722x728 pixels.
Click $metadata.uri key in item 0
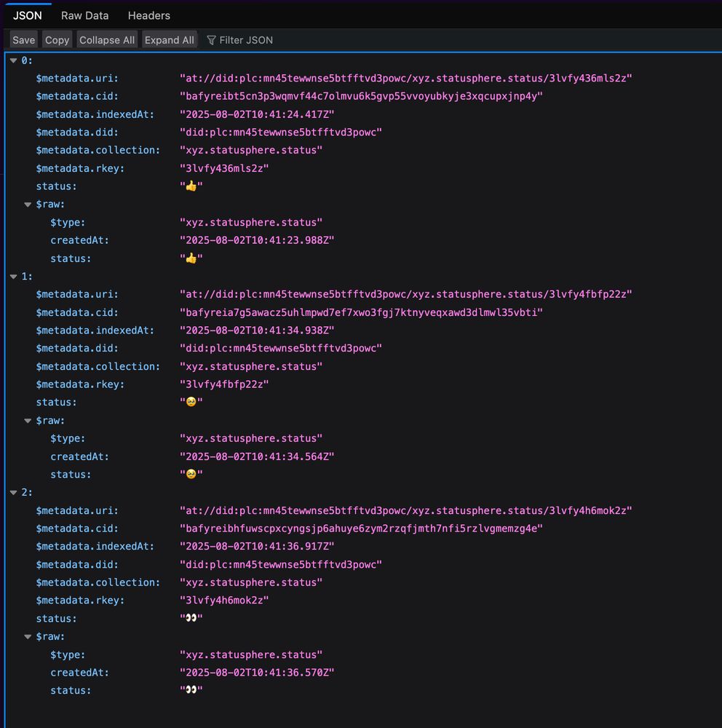point(77,79)
